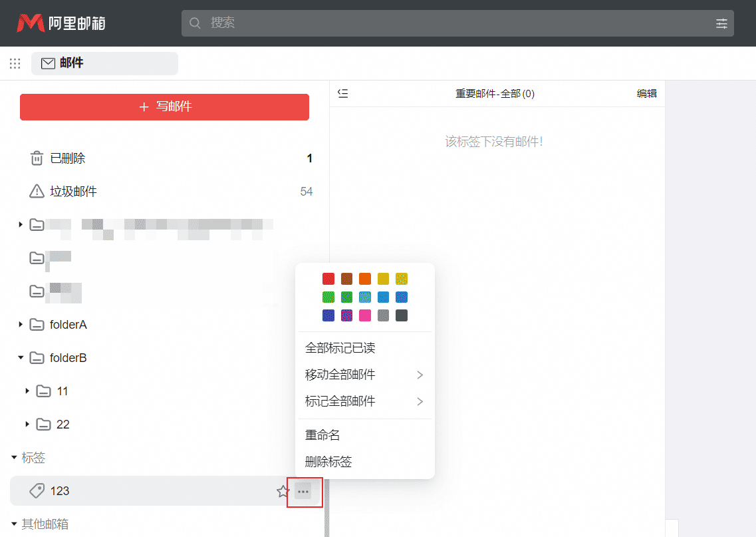
Task: Pick the red color swatch for the label
Action: 328,278
